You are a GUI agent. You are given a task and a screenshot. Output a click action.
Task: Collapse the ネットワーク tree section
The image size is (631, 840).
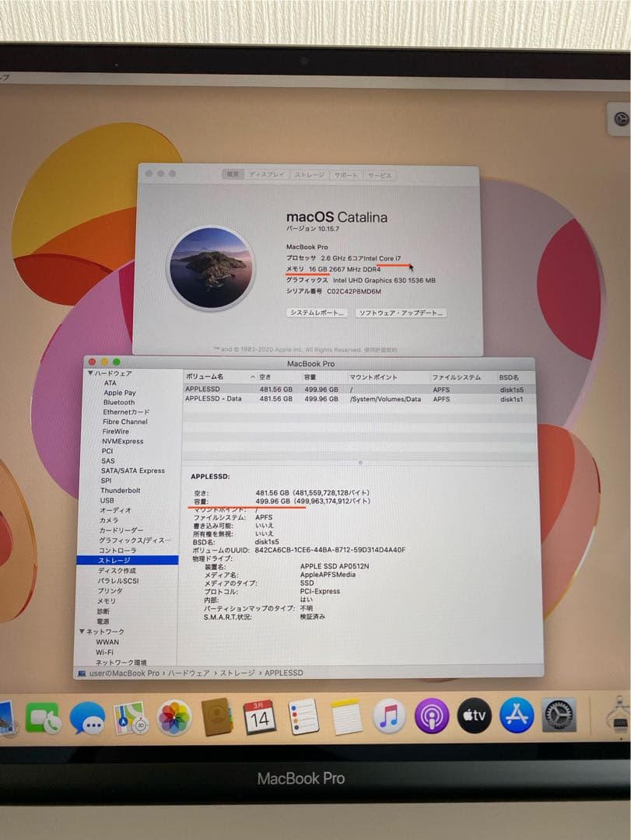pos(82,632)
